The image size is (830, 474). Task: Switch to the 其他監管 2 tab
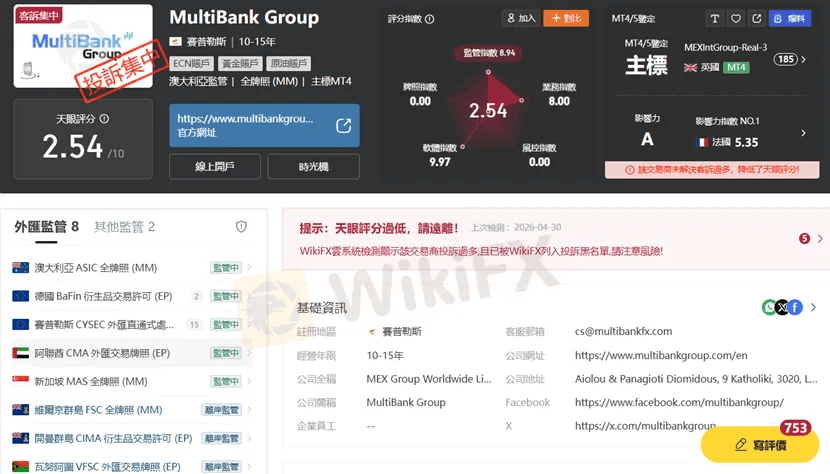[124, 227]
